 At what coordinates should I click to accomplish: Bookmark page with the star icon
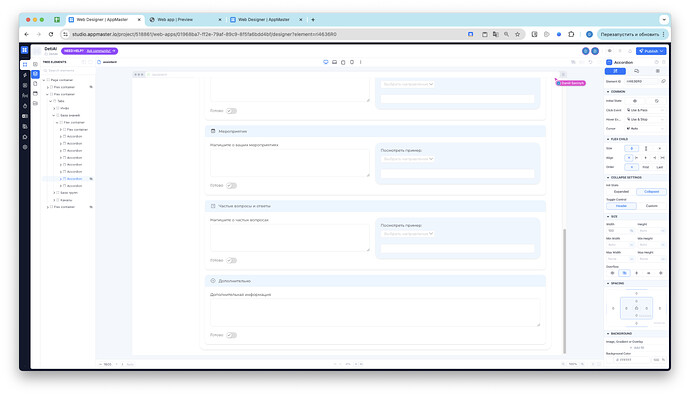click(x=518, y=34)
